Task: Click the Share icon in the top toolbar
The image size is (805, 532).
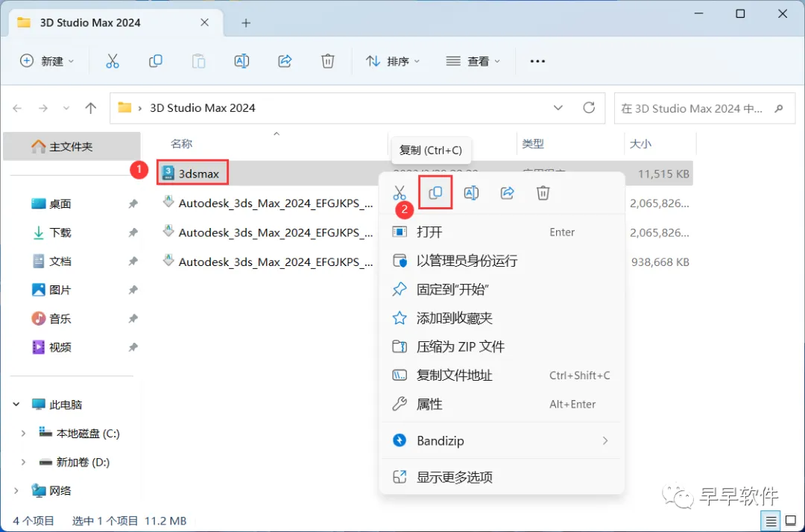Action: (x=285, y=61)
